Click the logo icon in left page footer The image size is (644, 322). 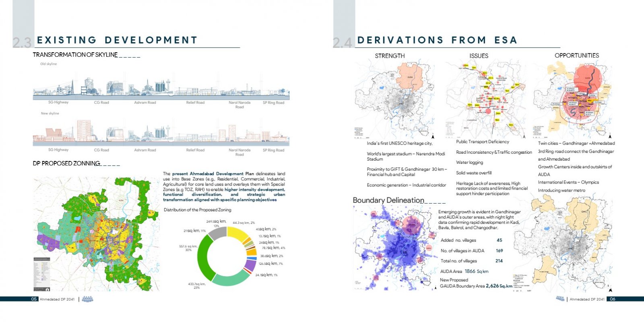pos(87,299)
